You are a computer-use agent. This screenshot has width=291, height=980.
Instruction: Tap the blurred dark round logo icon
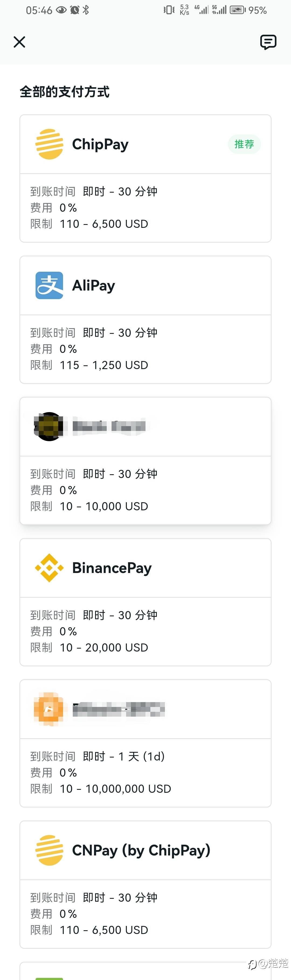click(49, 426)
